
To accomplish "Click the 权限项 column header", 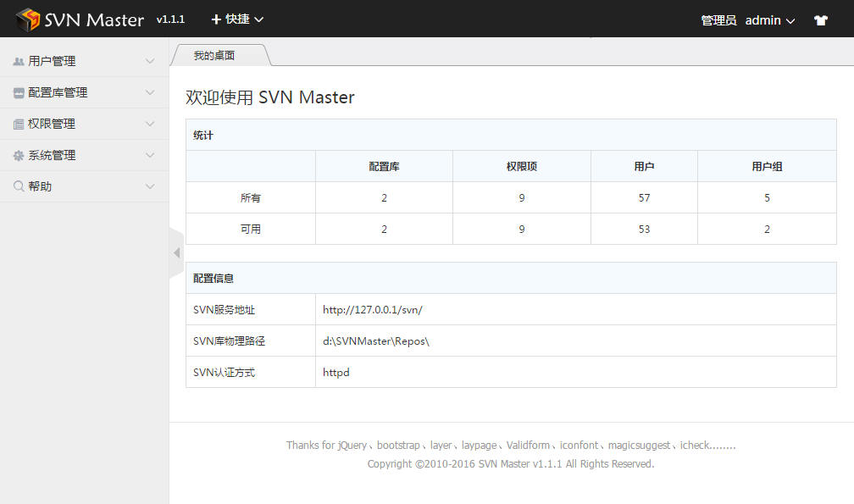I will coord(522,167).
